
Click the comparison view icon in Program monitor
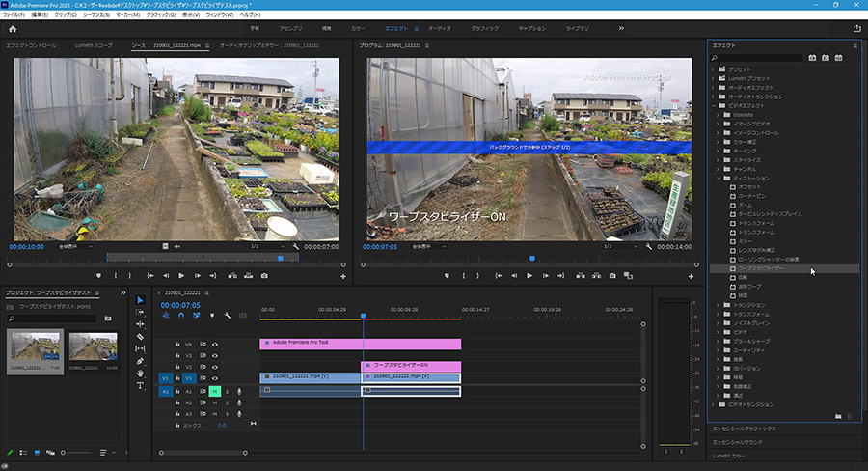[628, 275]
